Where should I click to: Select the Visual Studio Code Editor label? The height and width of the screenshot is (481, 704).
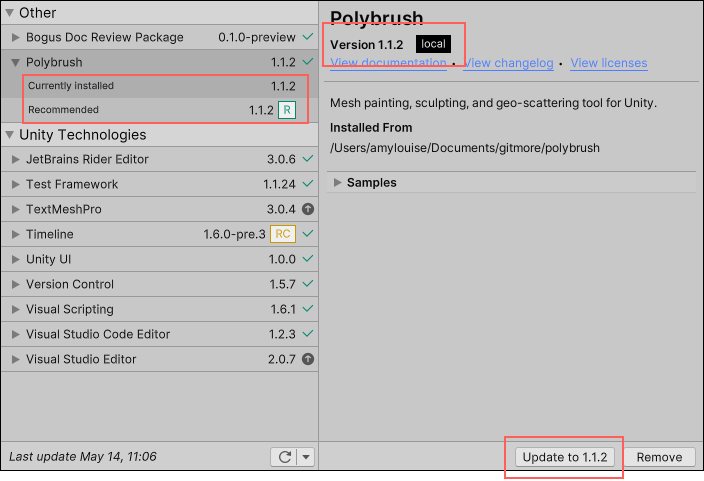coord(98,334)
